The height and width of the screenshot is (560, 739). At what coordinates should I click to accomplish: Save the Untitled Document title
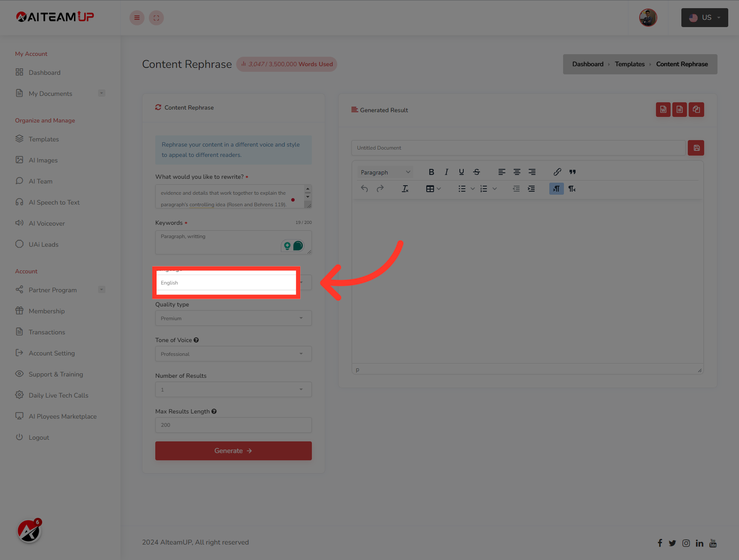696,147
